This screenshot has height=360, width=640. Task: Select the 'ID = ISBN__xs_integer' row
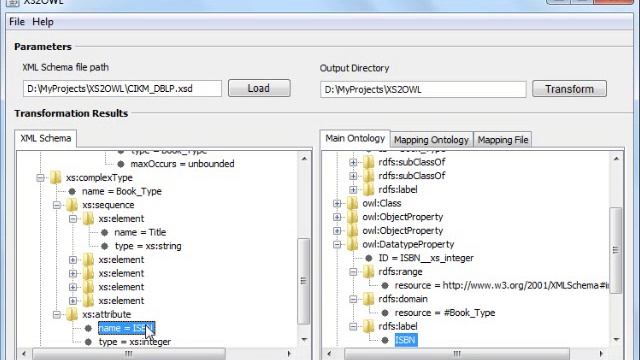point(426,258)
